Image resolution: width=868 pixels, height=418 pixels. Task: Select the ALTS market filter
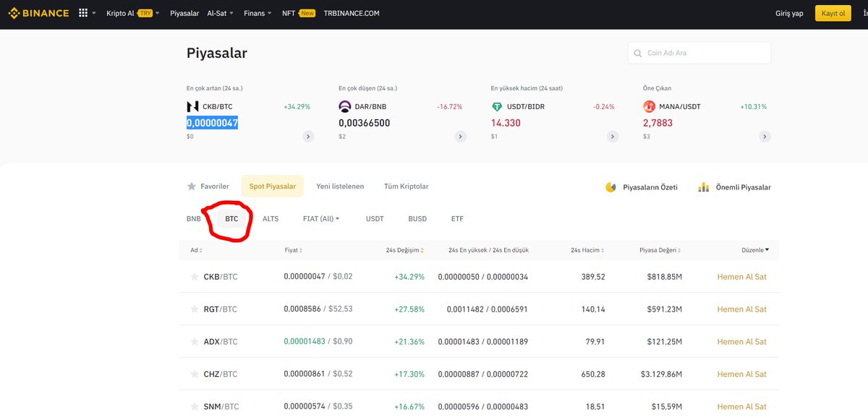tap(271, 218)
